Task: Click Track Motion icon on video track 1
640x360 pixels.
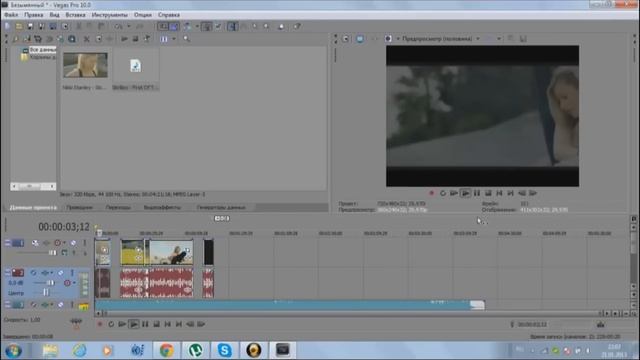Action: click(x=35, y=243)
